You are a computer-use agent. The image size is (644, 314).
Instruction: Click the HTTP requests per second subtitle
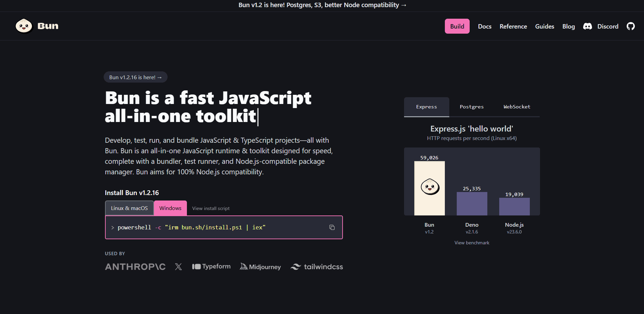click(472, 138)
